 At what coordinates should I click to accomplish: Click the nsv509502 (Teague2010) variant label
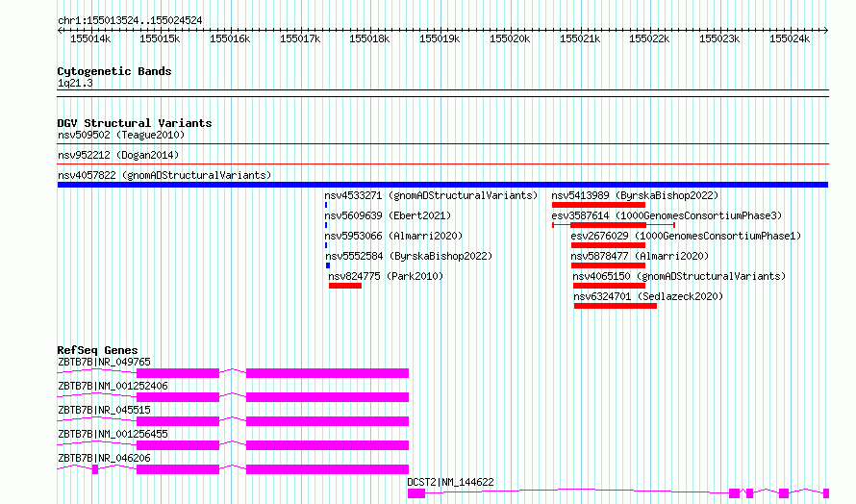point(121,135)
